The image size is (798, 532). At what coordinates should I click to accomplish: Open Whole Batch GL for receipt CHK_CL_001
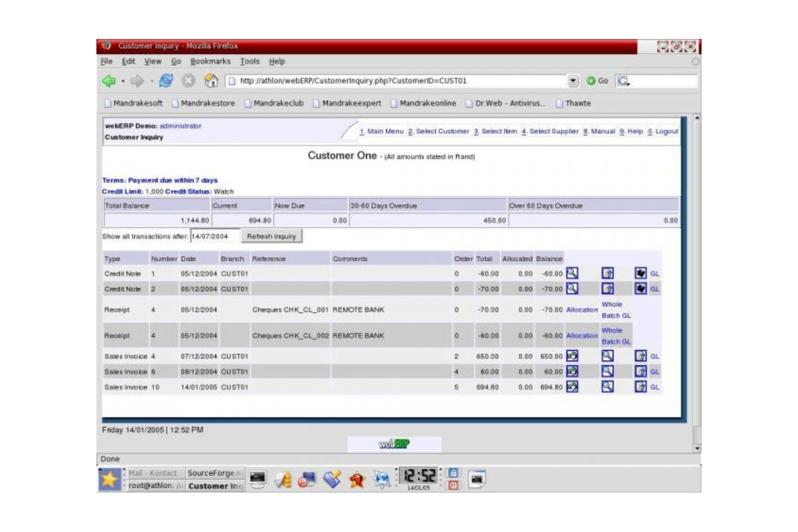click(x=616, y=310)
